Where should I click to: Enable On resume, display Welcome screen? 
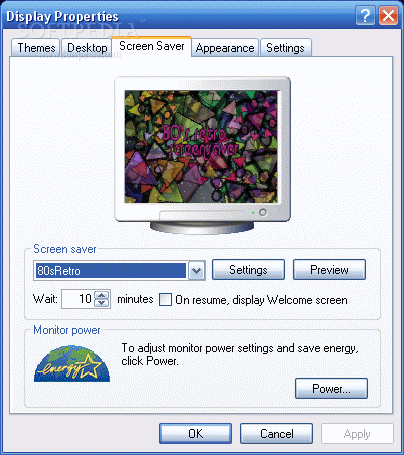click(x=165, y=299)
